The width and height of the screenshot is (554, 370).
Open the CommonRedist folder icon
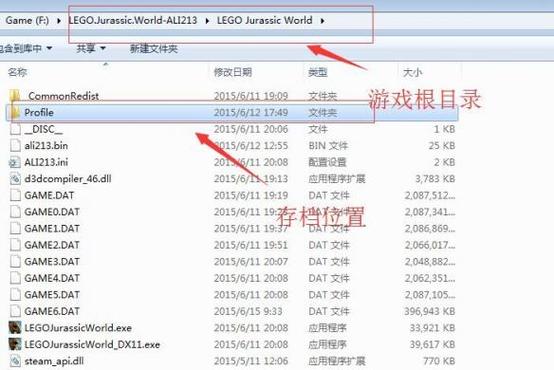[x=15, y=96]
